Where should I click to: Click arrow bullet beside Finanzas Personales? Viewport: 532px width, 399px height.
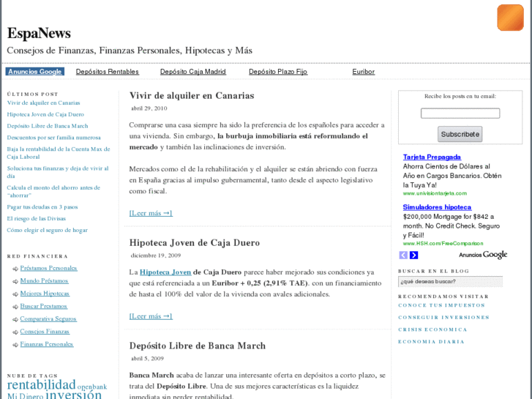pyautogui.click(x=15, y=345)
